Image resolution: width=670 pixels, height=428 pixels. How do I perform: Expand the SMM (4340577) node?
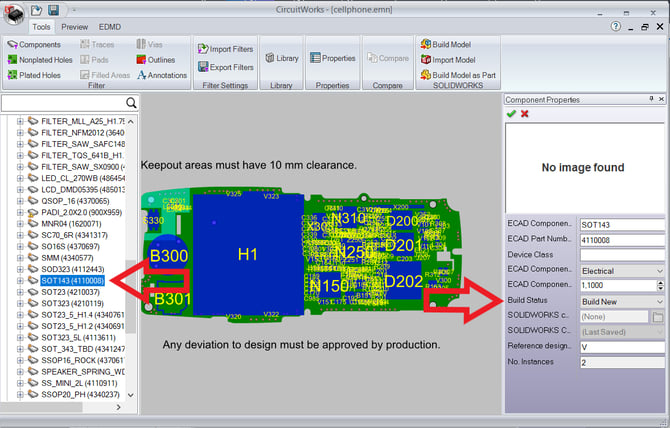tap(20, 258)
